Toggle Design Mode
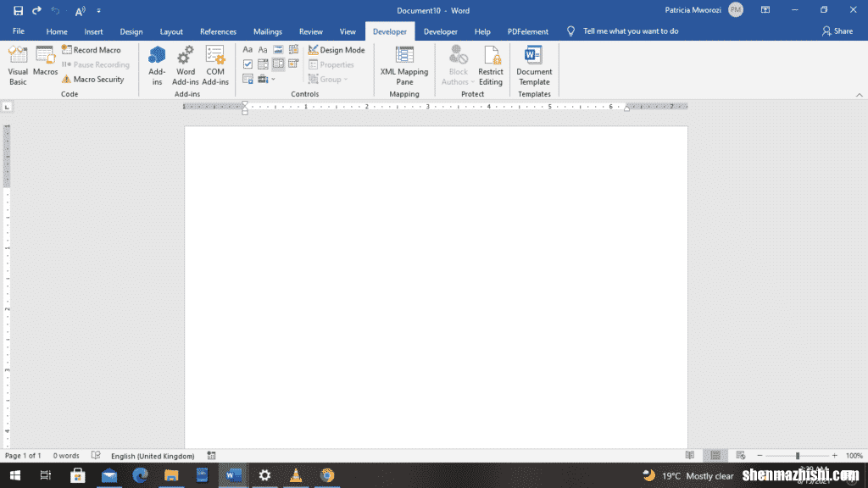868x488 pixels. (337, 50)
